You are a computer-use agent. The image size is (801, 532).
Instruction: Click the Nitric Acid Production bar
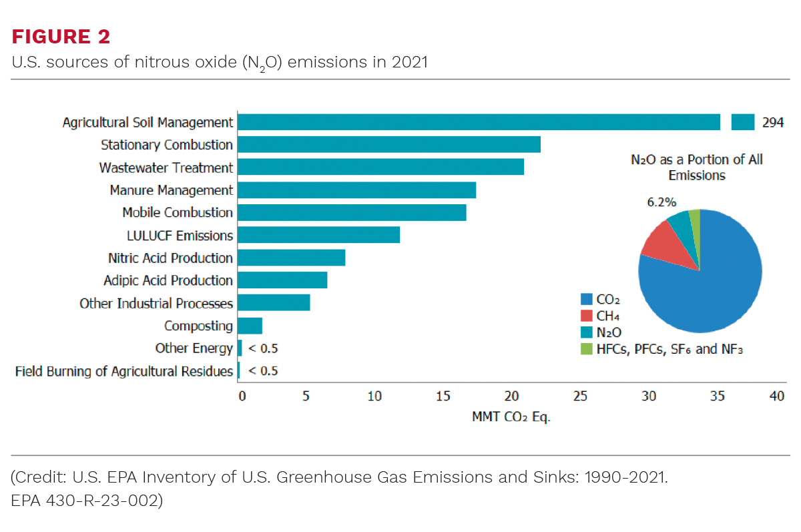coord(291,258)
